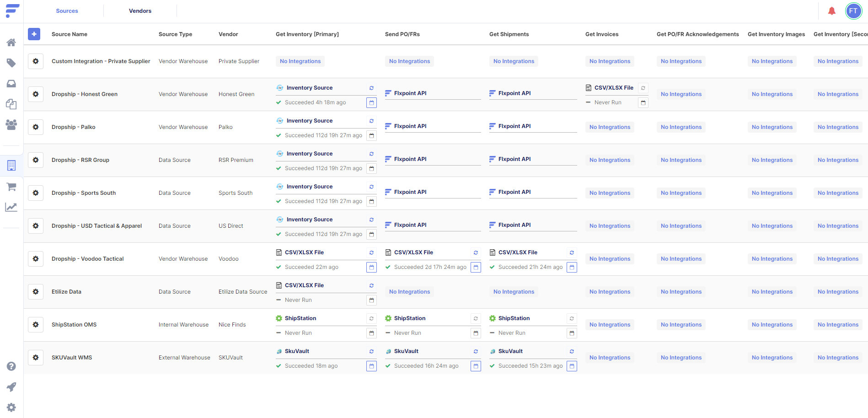Screen dimensions: 868x418
Task: Open the FT user avatar menu
Action: [x=853, y=11]
